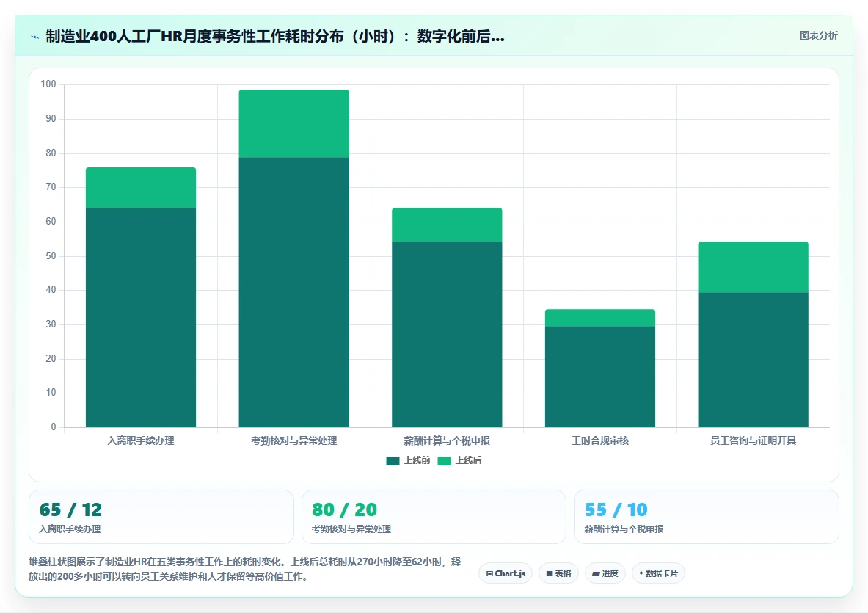The image size is (868, 613).
Task: Click the chart icon beside the title
Action: (x=35, y=37)
